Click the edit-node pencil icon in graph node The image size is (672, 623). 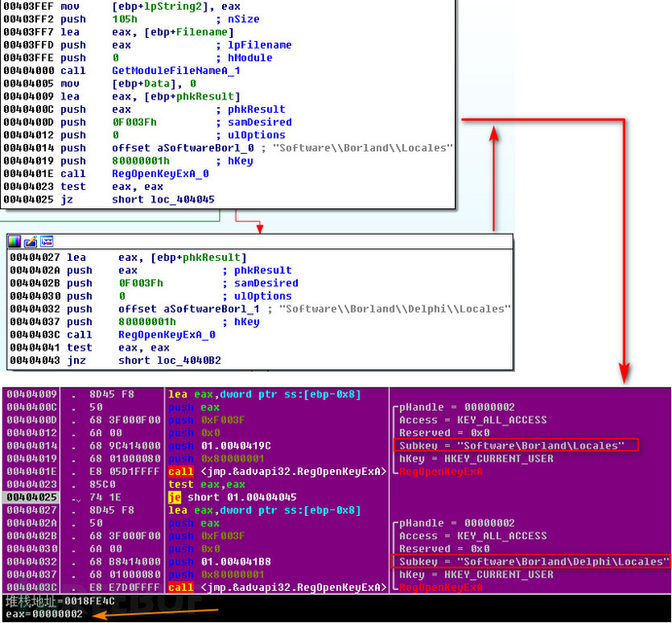30,241
